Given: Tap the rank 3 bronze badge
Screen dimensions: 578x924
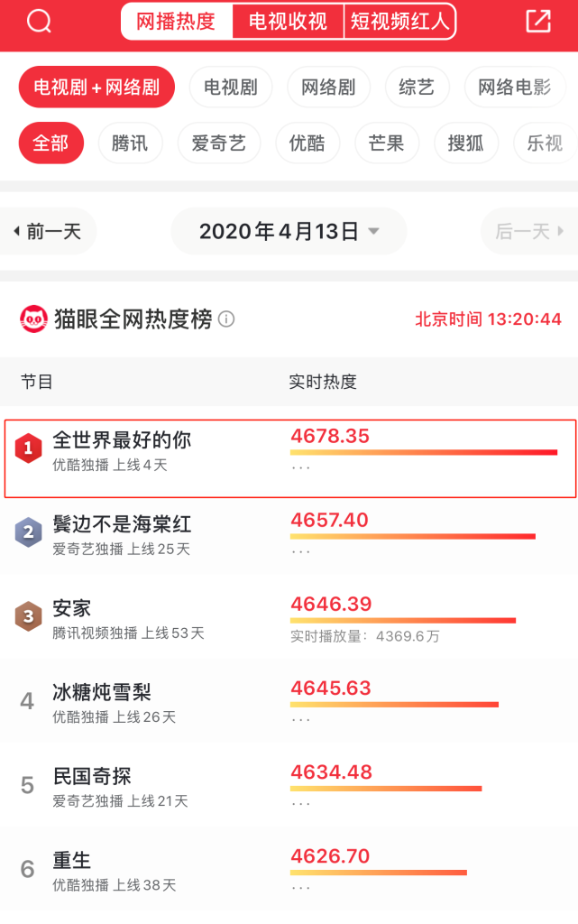Looking at the screenshot, I should (29, 616).
